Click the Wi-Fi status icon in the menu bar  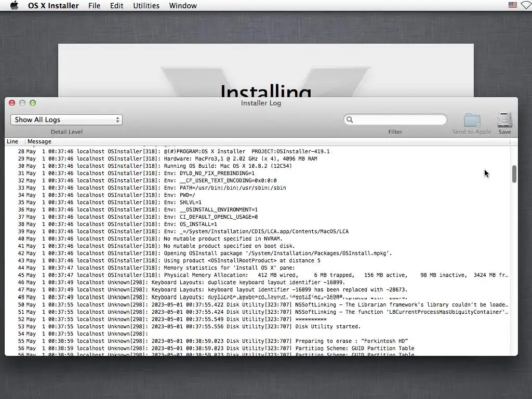(x=527, y=5)
